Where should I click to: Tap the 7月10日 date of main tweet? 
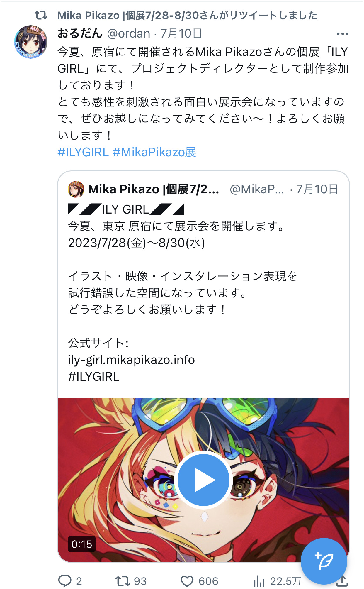coord(181,33)
